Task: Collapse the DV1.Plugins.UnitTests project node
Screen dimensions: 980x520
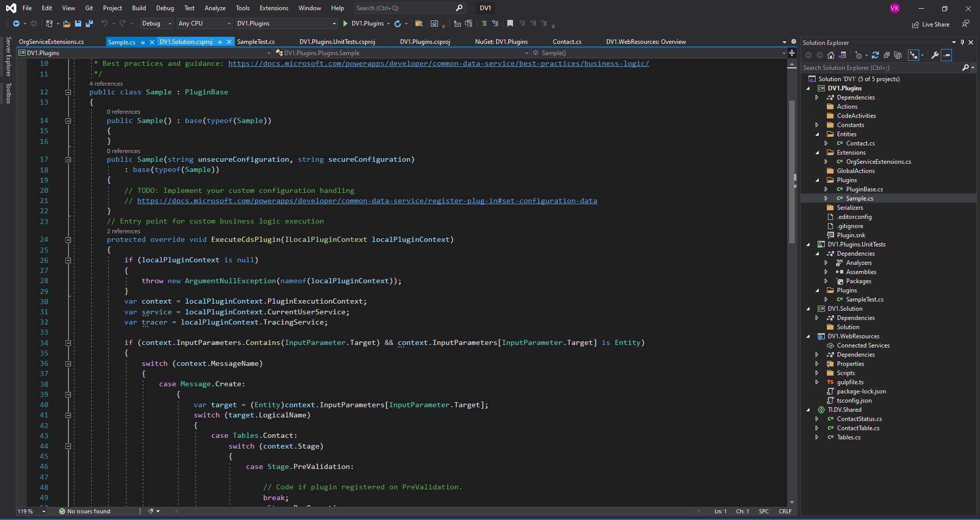Action: pyautogui.click(x=809, y=244)
